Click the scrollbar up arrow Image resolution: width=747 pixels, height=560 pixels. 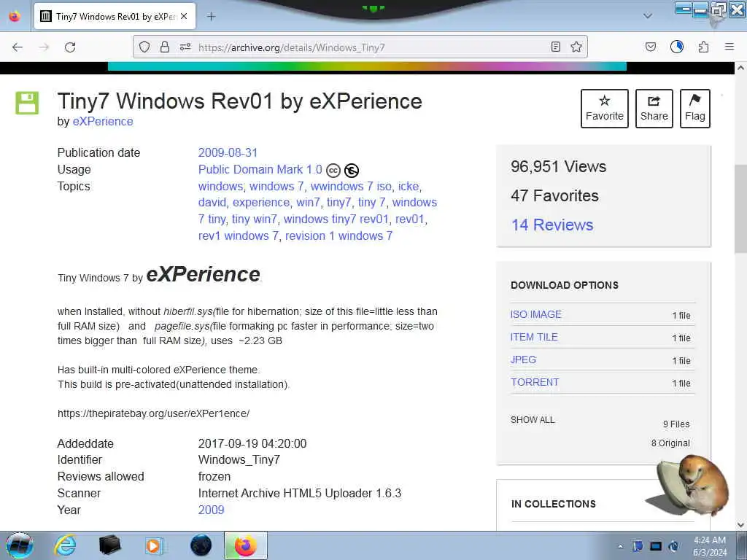click(740, 68)
